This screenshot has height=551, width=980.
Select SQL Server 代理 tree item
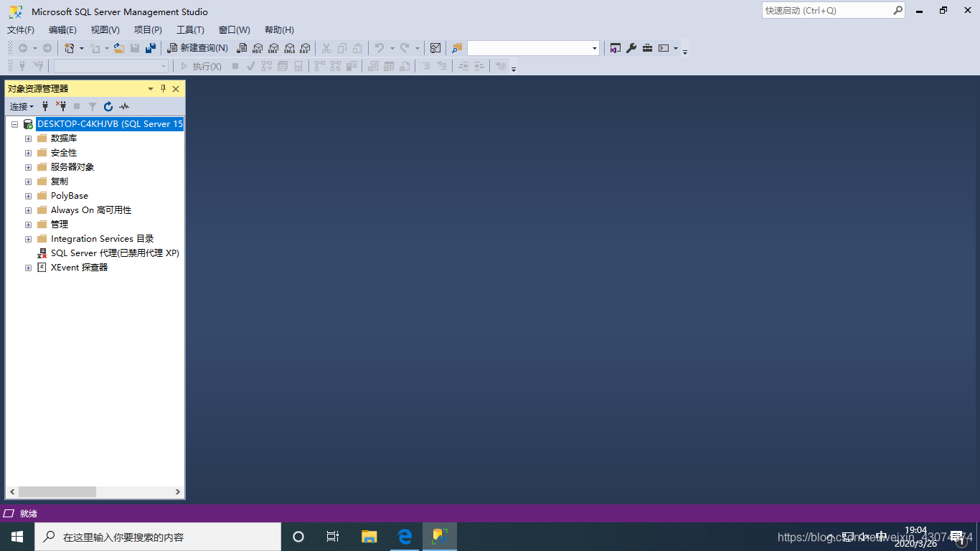[115, 253]
